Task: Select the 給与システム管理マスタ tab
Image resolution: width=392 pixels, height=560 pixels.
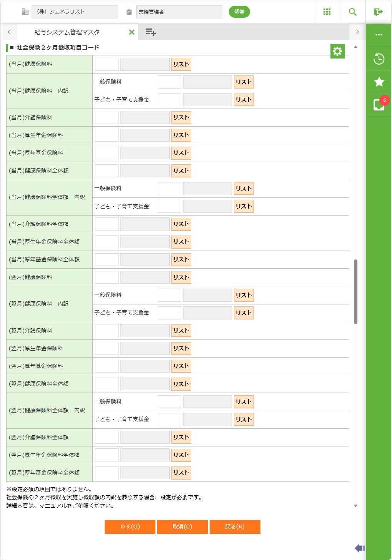Action: tap(67, 32)
